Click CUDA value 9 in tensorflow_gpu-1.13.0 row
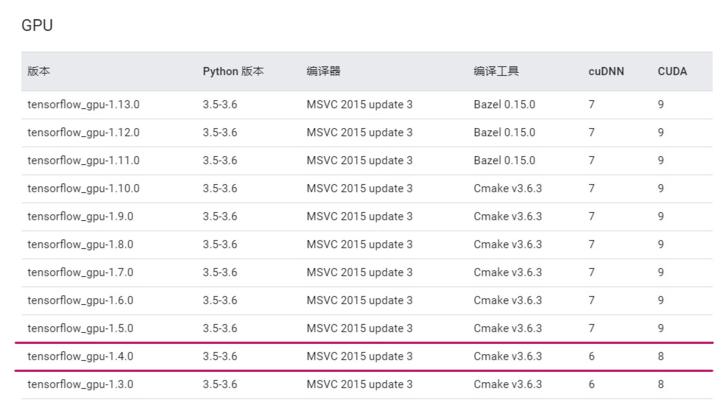The width and height of the screenshot is (723, 400). pos(661,104)
